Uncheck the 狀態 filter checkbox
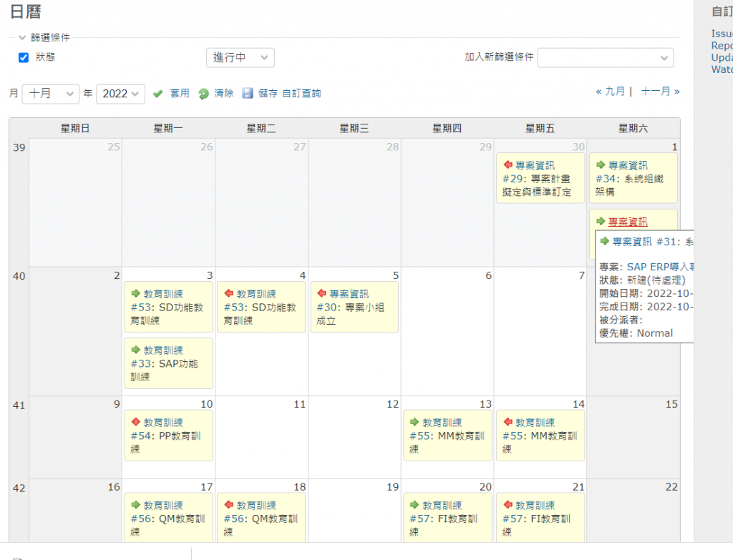 click(x=24, y=58)
